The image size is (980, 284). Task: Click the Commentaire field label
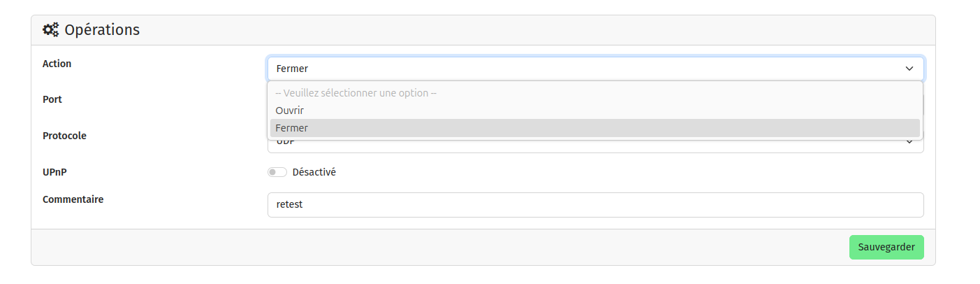[x=73, y=199]
